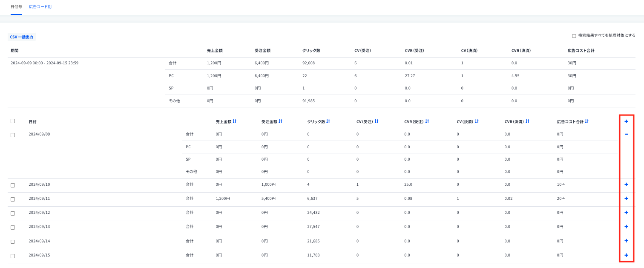Sort by 広告コスト合計 column arrows

(x=587, y=121)
